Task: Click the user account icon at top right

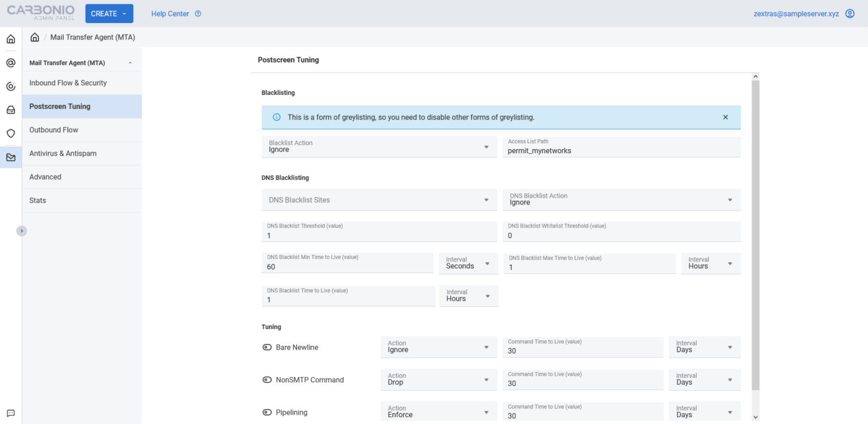Action: point(850,13)
